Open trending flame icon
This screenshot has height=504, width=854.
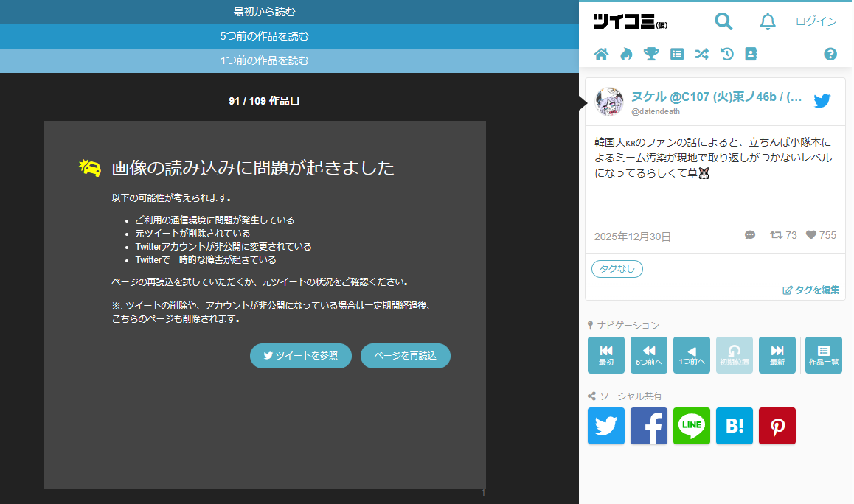626,54
